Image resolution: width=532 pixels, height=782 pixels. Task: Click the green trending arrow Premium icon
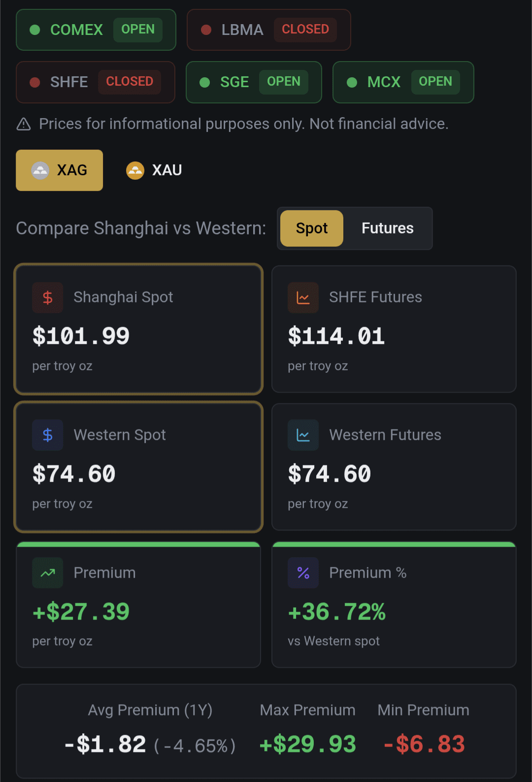tap(48, 573)
